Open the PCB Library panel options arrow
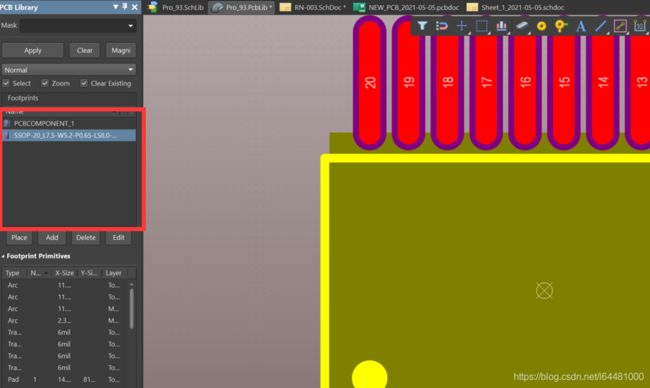Viewport: 650px width, 388px height. coord(115,7)
